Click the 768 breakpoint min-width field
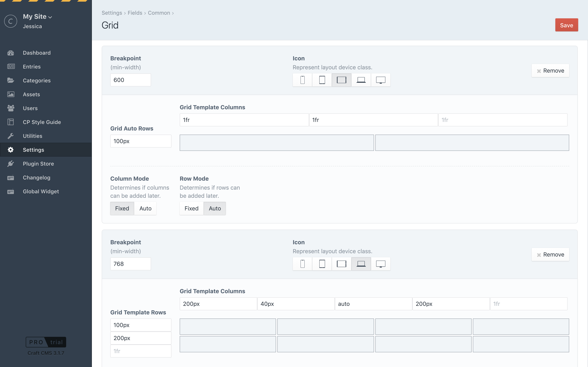This screenshot has height=367, width=588. [130, 264]
